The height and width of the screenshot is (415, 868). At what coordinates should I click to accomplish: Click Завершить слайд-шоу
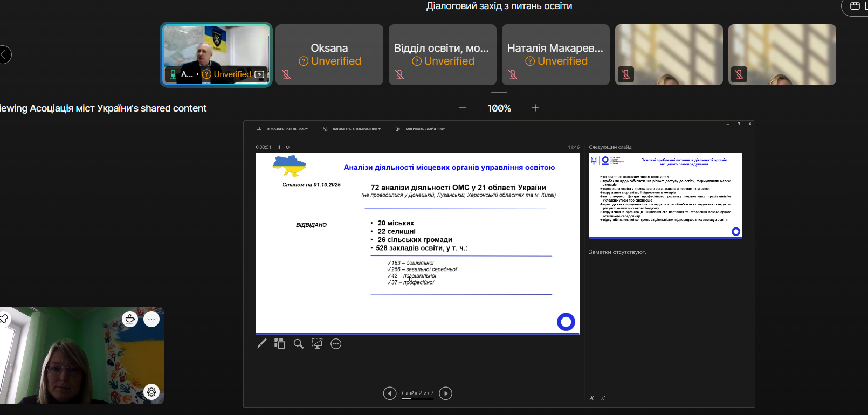click(424, 129)
